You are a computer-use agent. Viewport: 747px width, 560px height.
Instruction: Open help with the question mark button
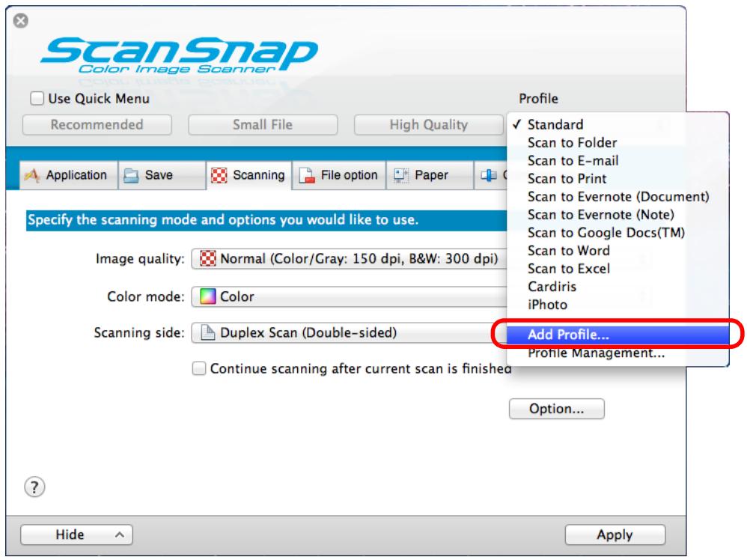click(34, 487)
